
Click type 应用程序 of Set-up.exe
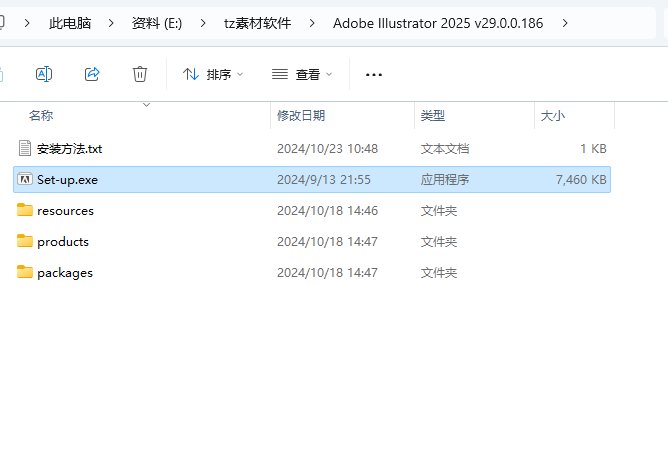[x=445, y=180]
